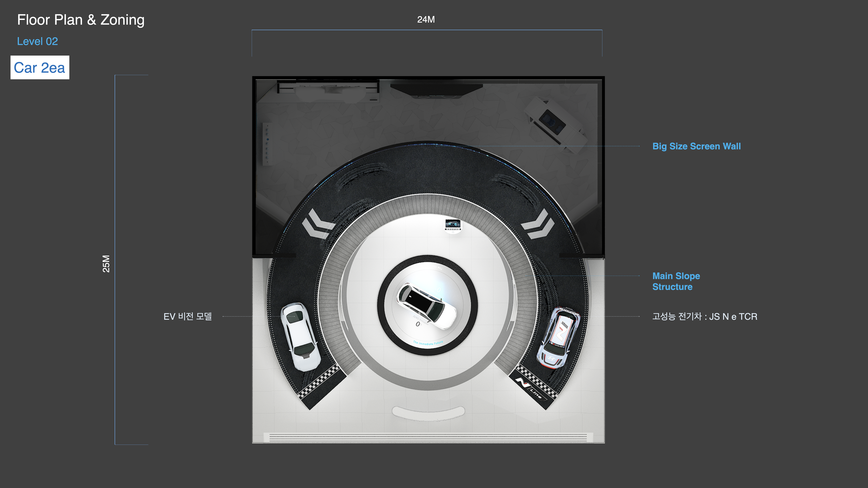
Task: Click the right chevron arrow marking on the track
Action: [539, 224]
